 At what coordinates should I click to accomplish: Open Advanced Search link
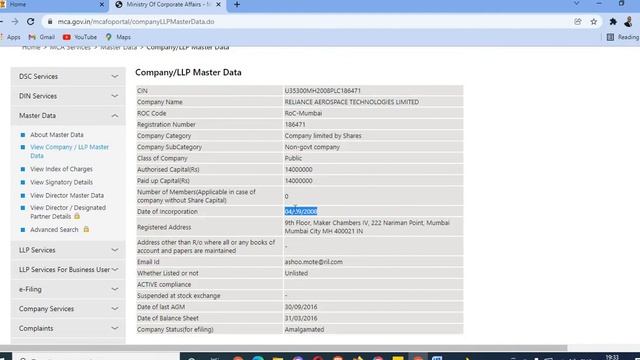[54, 230]
